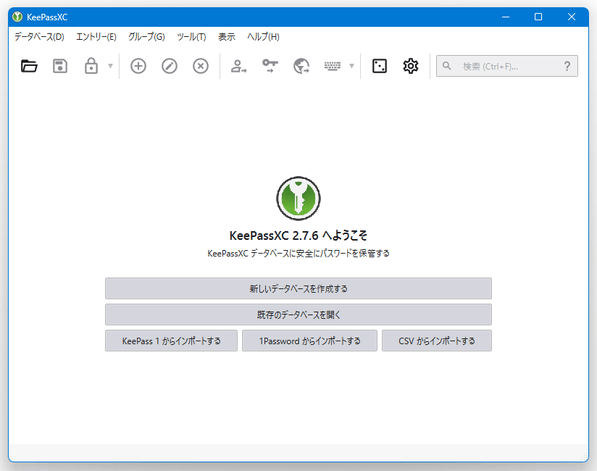Click 1Password からインポートする button
This screenshot has width=597, height=471.
tap(310, 341)
